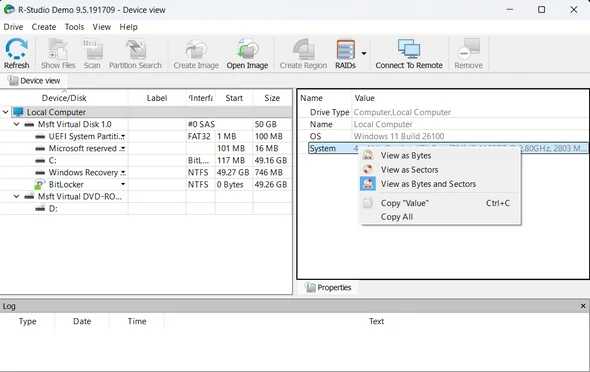Click the Date column header in Log
This screenshot has width=590, height=372.
click(82, 321)
